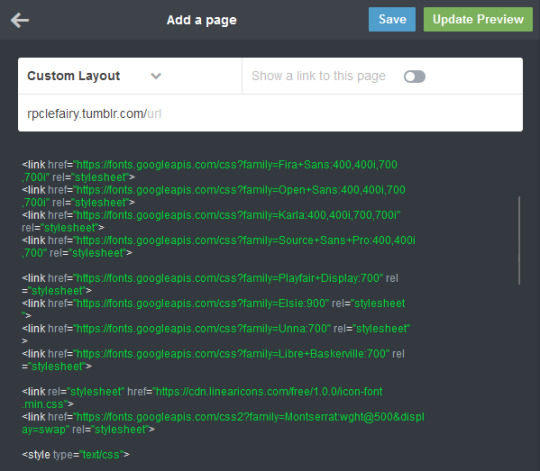Click the Playfair+Display font link line
The image size is (540, 471).
pyautogui.click(x=210, y=284)
